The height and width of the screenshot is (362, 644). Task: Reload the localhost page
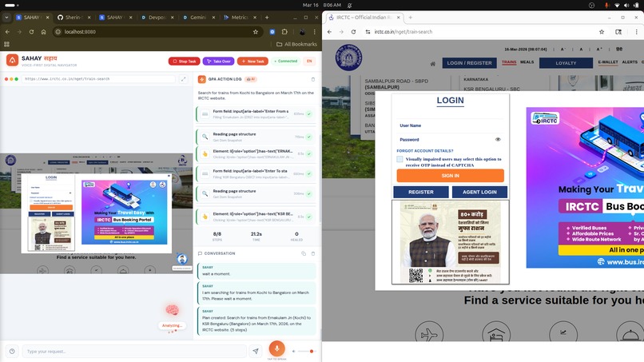click(31, 32)
